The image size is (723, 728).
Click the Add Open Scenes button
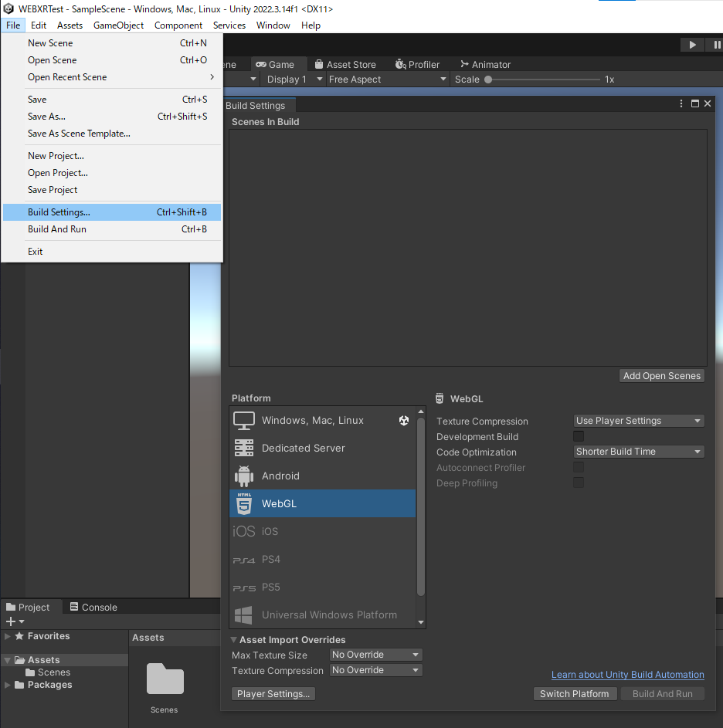pos(662,376)
